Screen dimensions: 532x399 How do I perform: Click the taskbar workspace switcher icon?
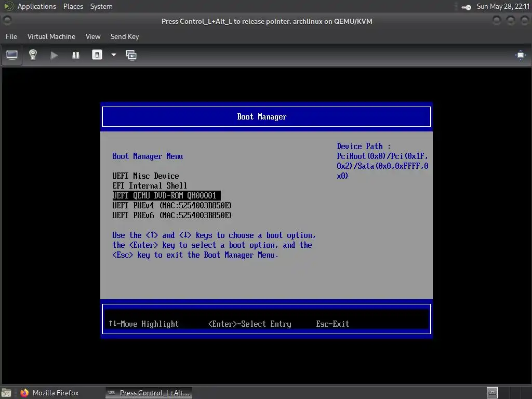[493, 393]
